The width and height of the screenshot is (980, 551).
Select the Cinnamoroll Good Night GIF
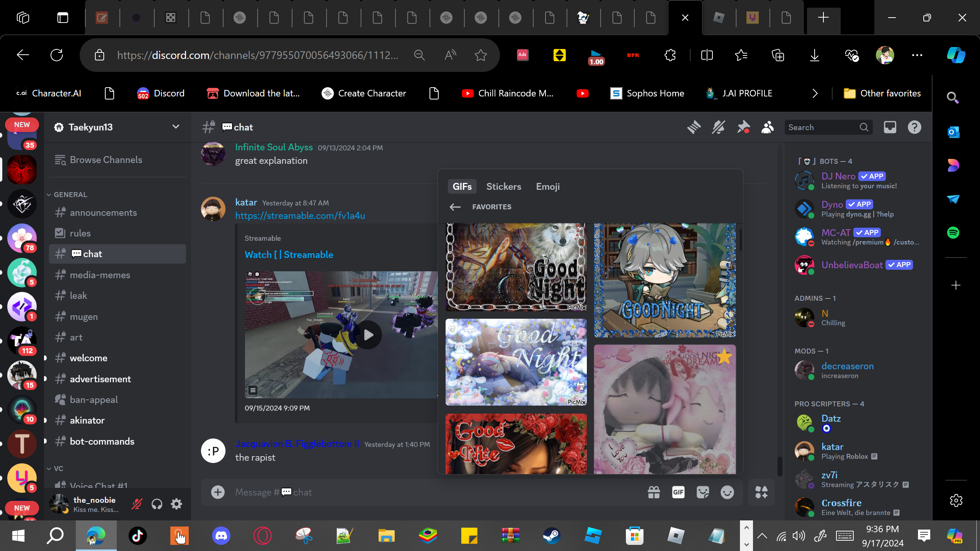coord(516,362)
